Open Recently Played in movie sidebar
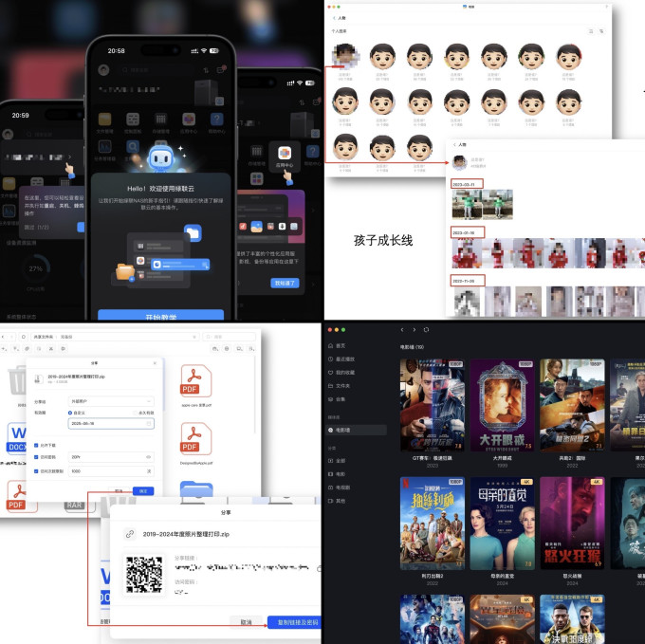645x644 pixels. coord(341,359)
